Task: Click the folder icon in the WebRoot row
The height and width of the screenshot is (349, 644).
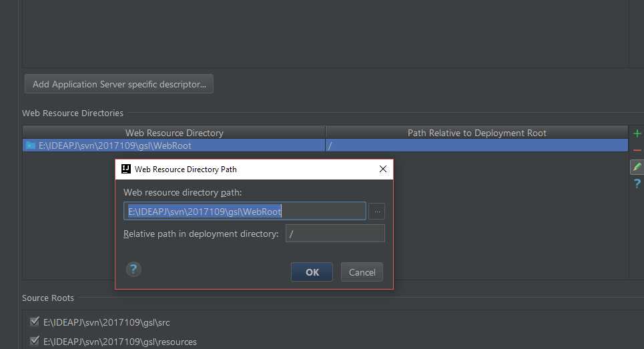Action: [x=30, y=145]
